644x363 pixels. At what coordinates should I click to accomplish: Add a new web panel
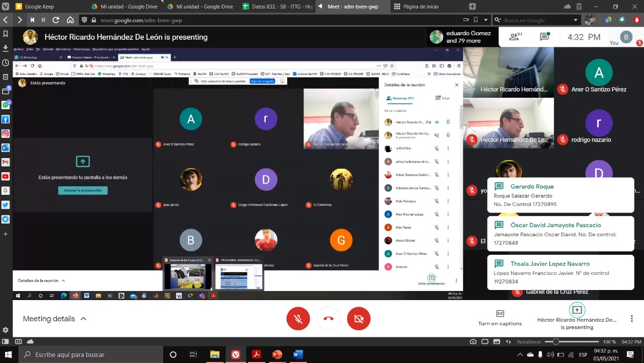point(6,234)
